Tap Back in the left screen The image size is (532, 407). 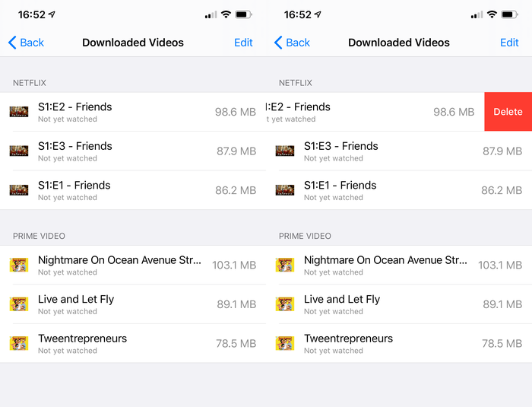pyautogui.click(x=26, y=43)
